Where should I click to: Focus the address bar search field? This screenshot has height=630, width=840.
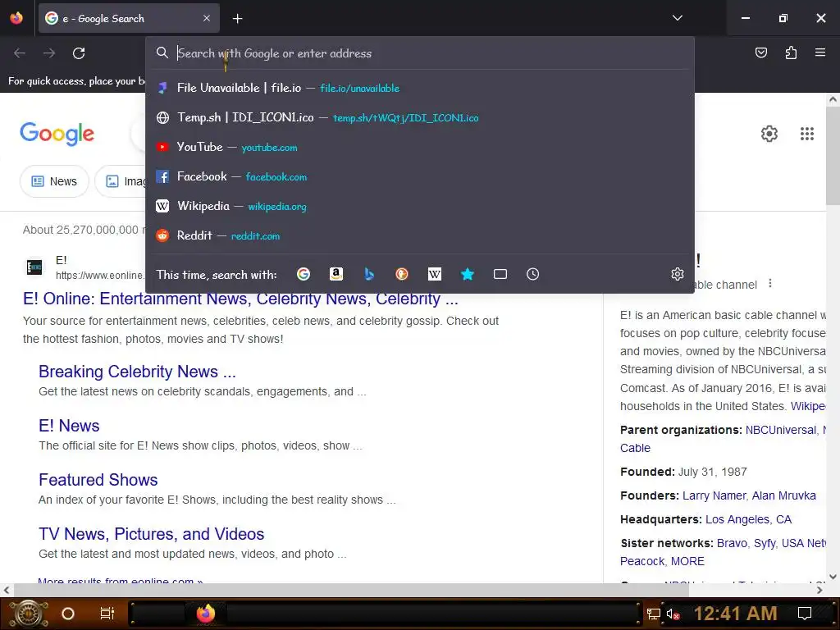coord(419,53)
